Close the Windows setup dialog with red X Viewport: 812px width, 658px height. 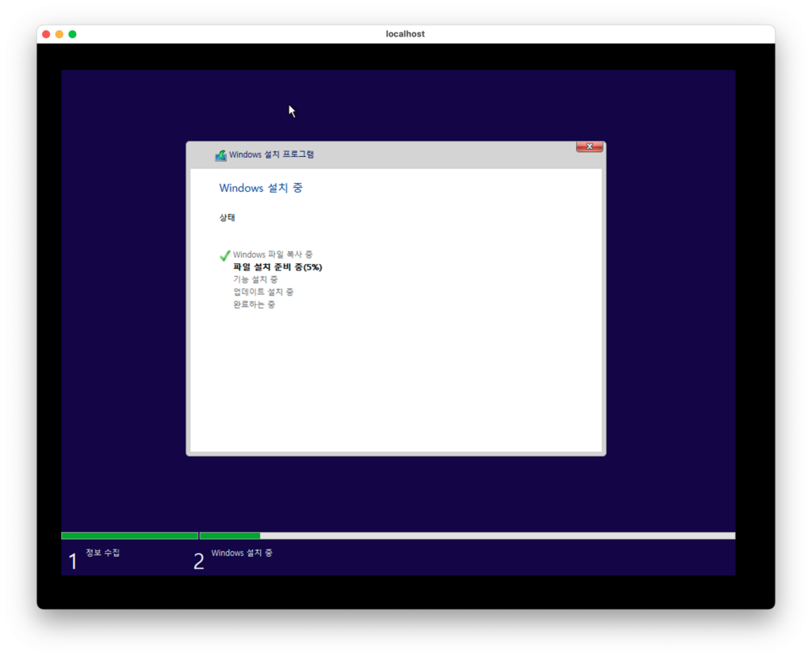[x=589, y=147]
